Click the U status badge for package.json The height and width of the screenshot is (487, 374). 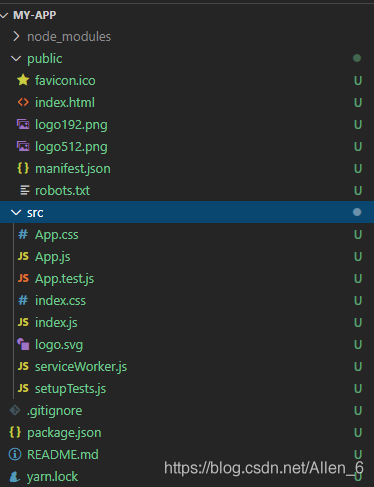[x=358, y=433]
